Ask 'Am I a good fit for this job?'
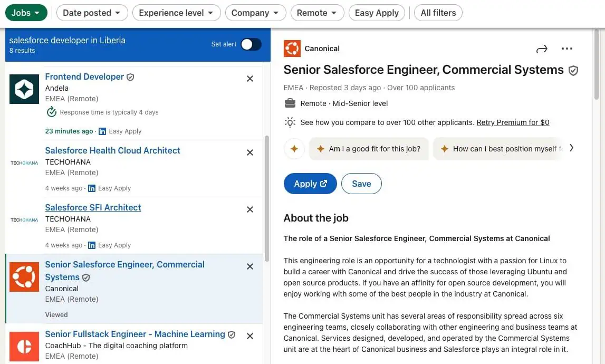The width and height of the screenshot is (605, 364). pyautogui.click(x=369, y=149)
